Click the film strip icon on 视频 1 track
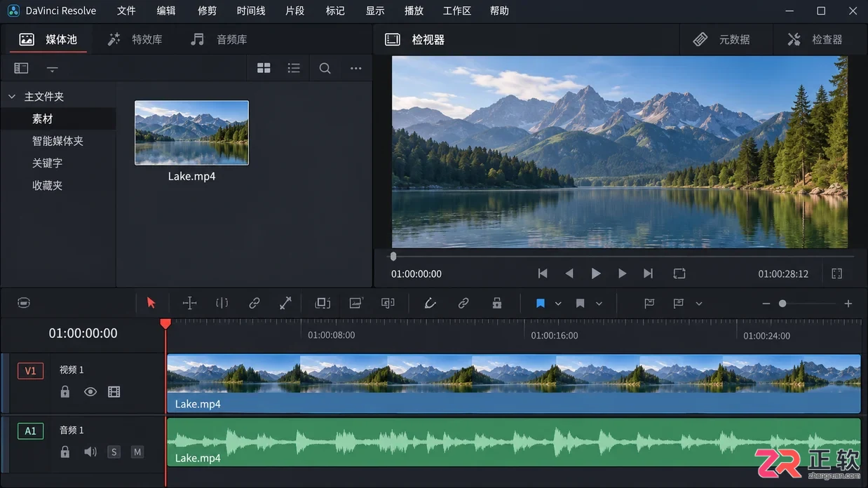 pyautogui.click(x=114, y=392)
